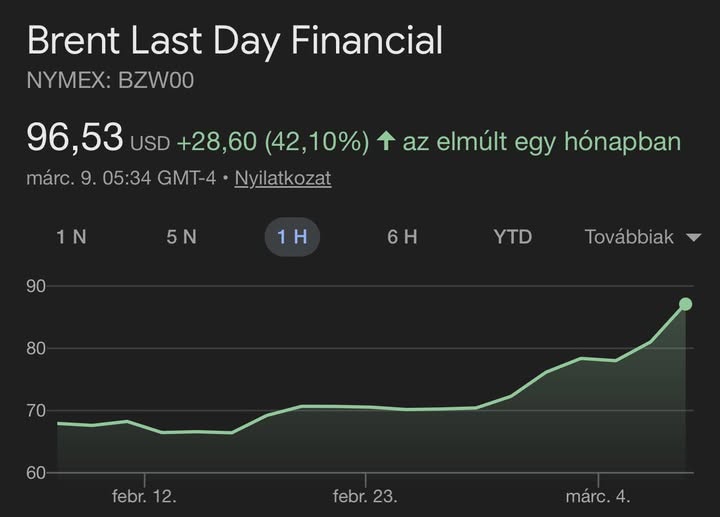This screenshot has height=517, width=720.
Task: Expand the Továbbiak options label
Action: coord(629,237)
